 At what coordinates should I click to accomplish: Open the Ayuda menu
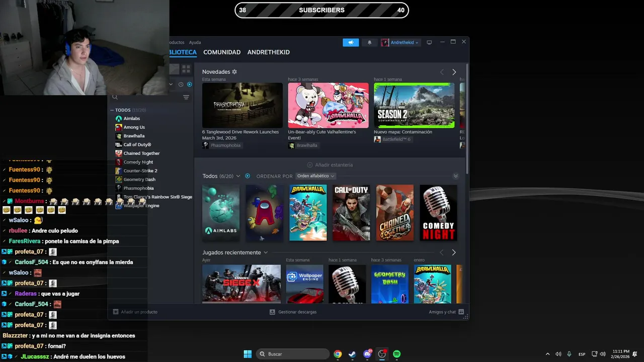tap(195, 43)
